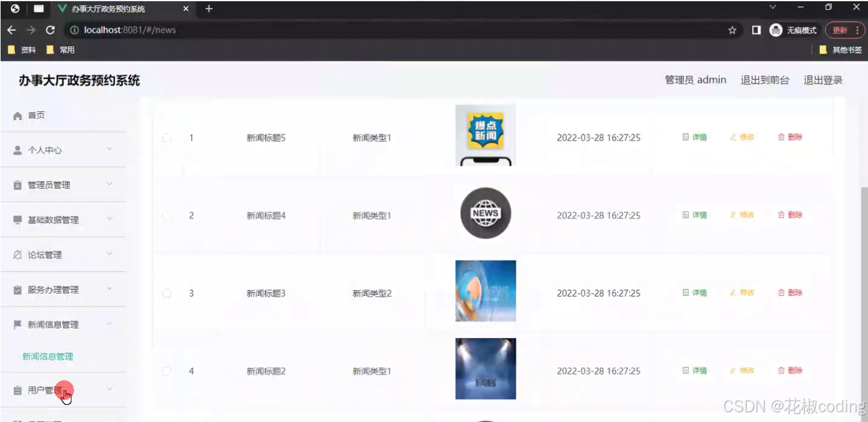Select checkbox for row 新闻标题3
868x422 pixels.
[166, 294]
